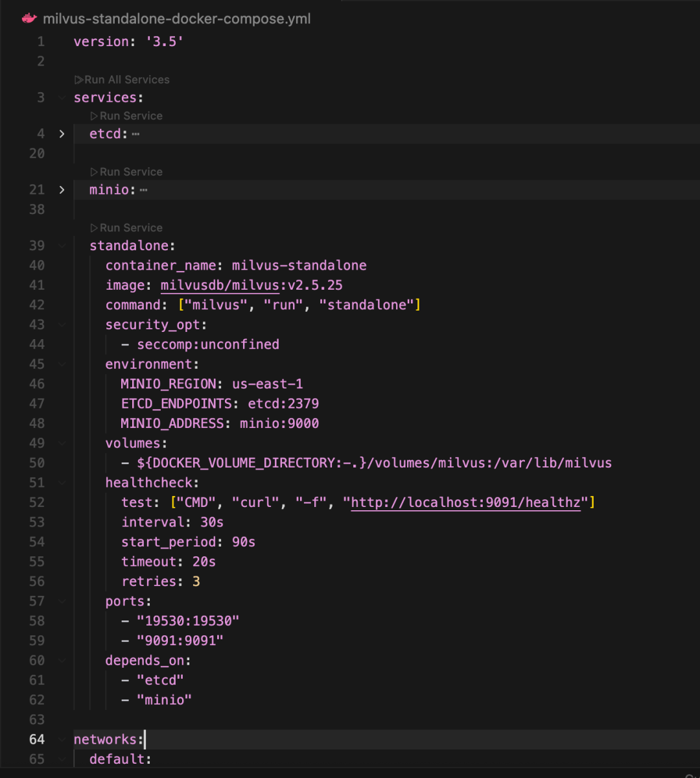Click the ETCD_ENDPOINTS key
Screen dimensions: 700x778
tap(176, 403)
